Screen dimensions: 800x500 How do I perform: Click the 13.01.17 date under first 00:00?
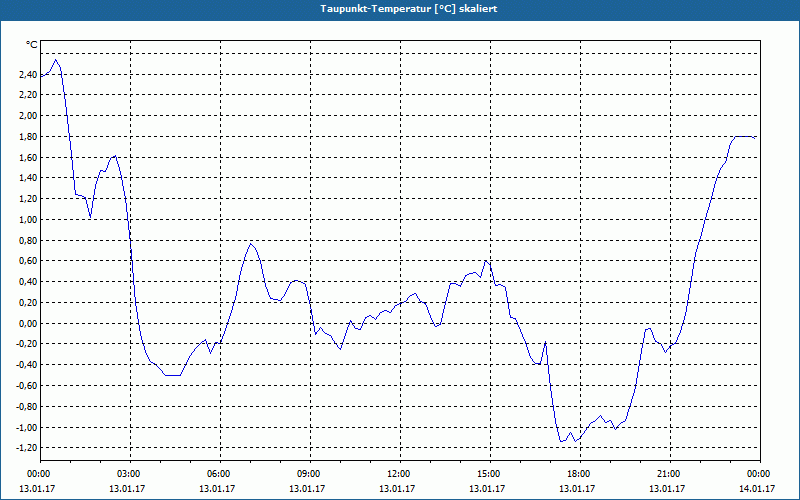[37, 488]
